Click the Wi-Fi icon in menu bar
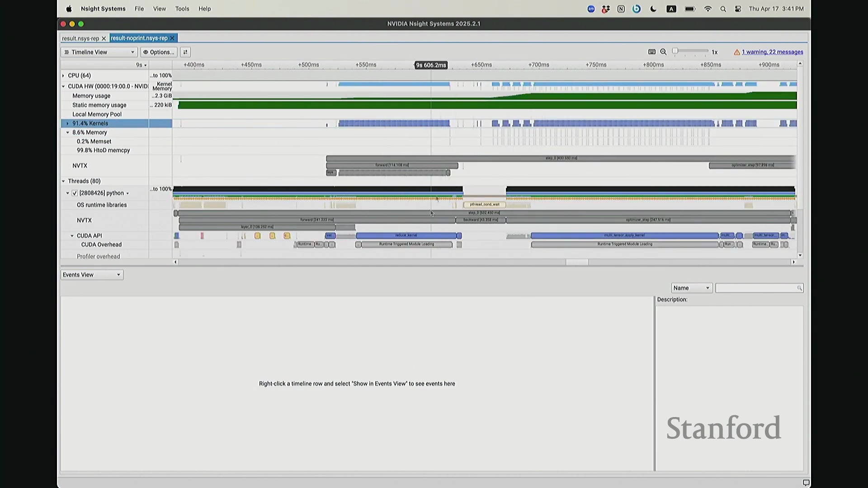 (708, 9)
